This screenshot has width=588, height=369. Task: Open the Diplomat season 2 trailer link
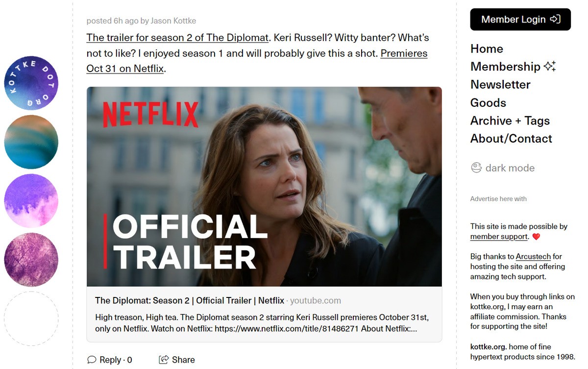177,38
